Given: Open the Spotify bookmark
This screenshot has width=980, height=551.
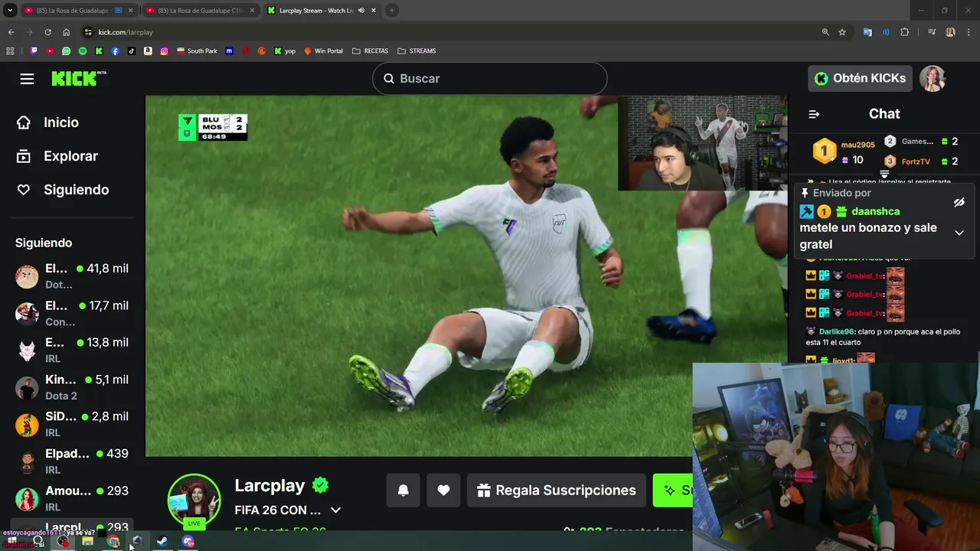Looking at the screenshot, I should (x=83, y=51).
